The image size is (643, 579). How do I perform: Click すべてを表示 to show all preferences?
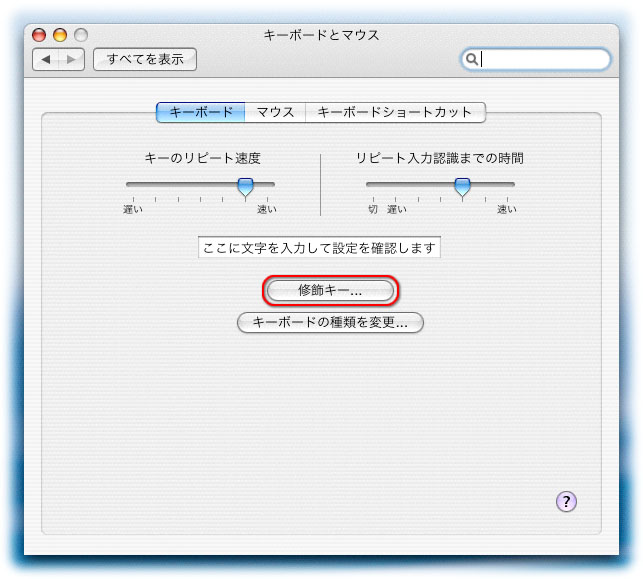pyautogui.click(x=145, y=60)
